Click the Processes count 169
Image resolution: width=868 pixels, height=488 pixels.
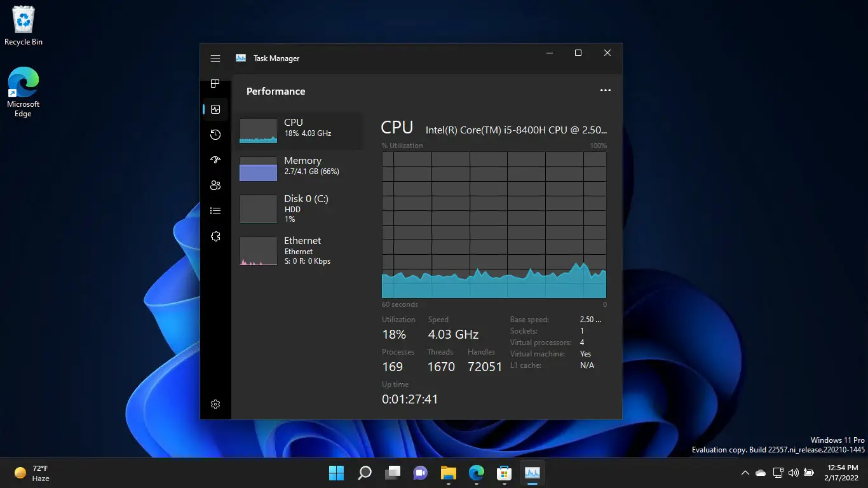point(393,367)
